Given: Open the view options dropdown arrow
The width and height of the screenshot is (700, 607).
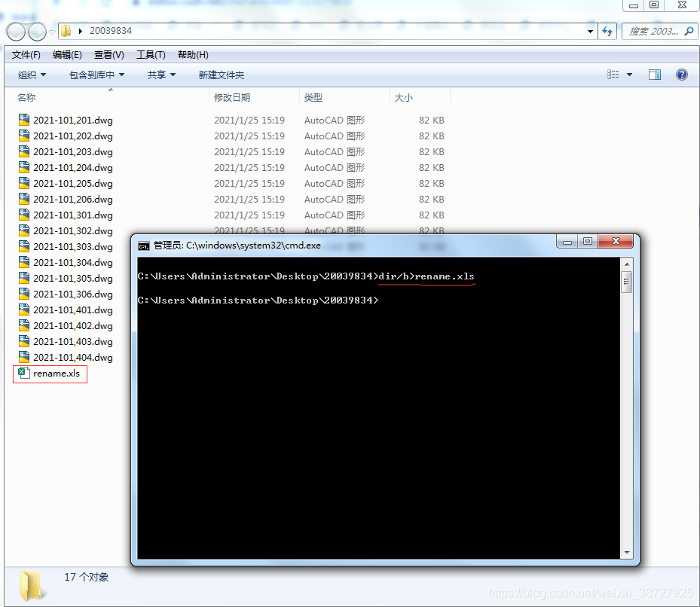Looking at the screenshot, I should (x=629, y=75).
